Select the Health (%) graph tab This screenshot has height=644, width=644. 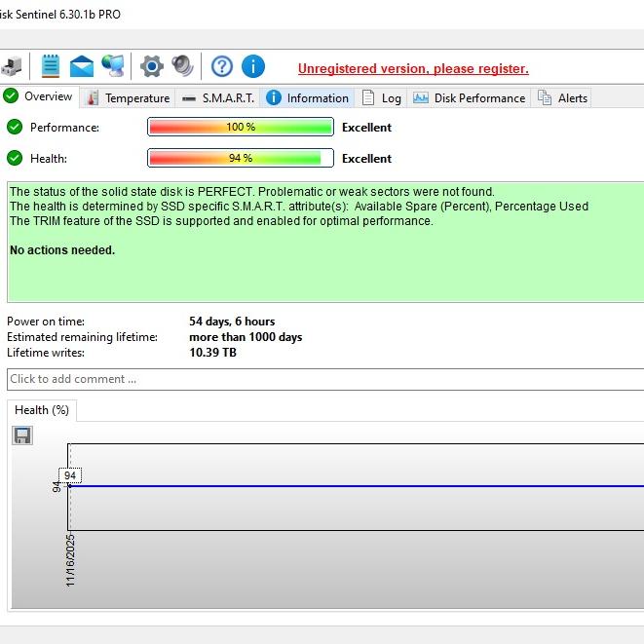tap(42, 410)
